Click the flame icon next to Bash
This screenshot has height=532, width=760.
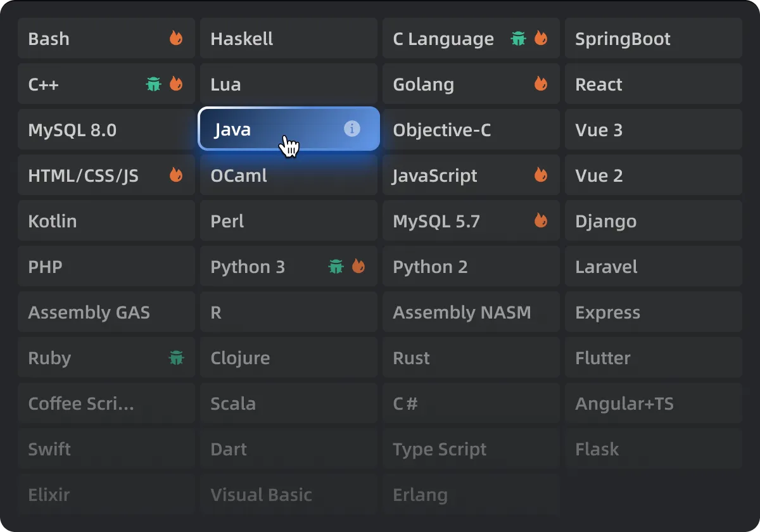coord(176,39)
